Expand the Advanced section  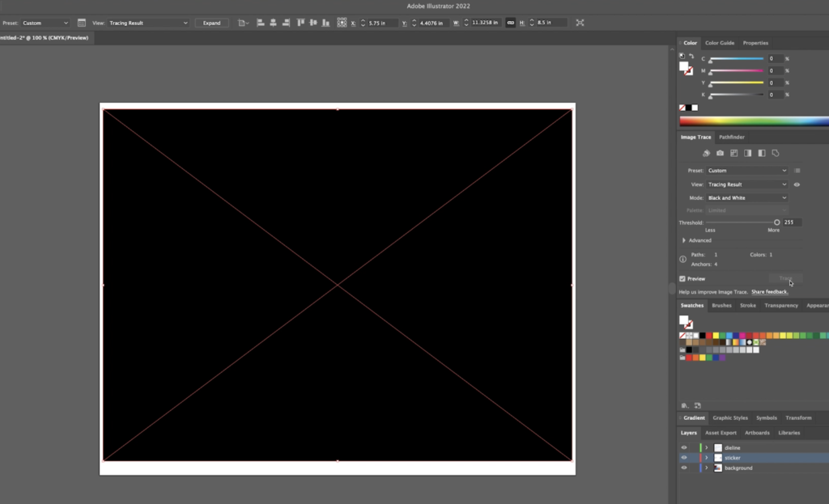click(x=683, y=240)
